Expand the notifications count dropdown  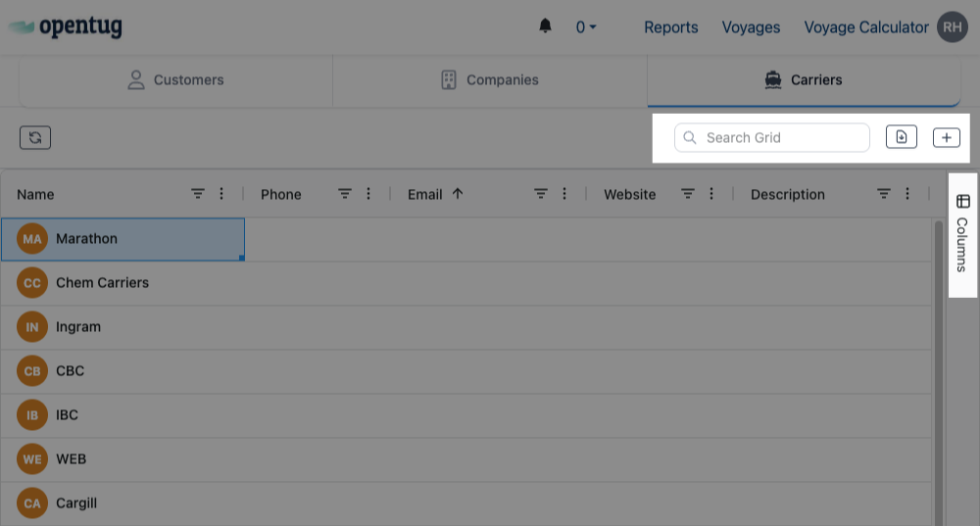586,27
